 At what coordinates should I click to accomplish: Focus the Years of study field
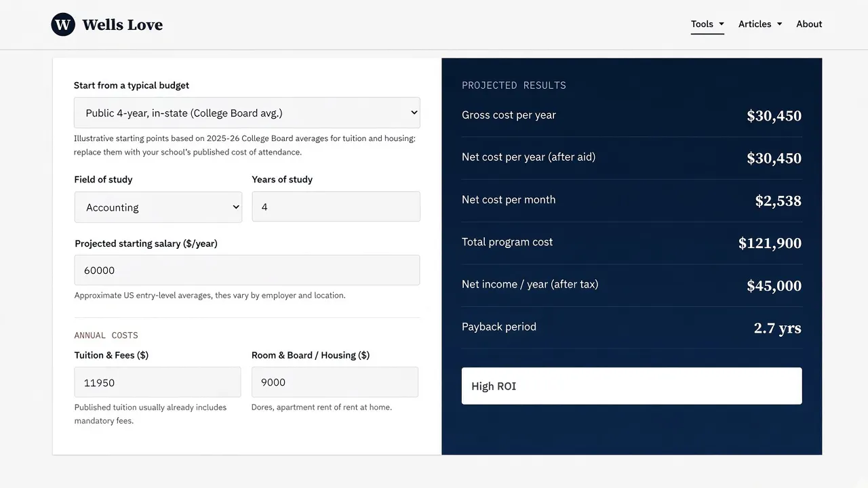(x=336, y=206)
